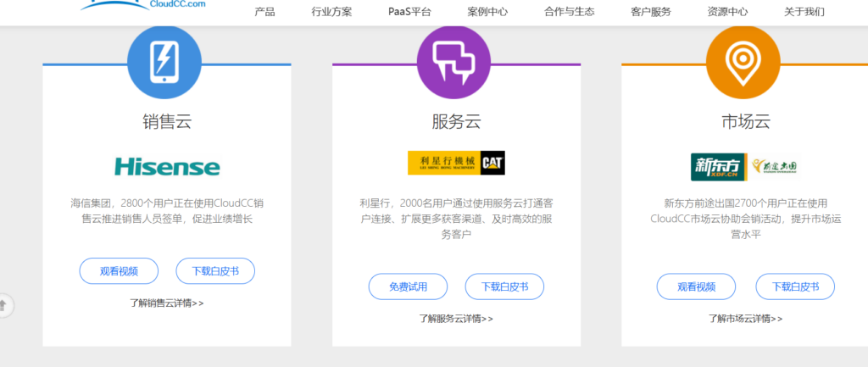Viewport: 868px width, 367px height.
Task: Click the Hisense logo
Action: (167, 166)
